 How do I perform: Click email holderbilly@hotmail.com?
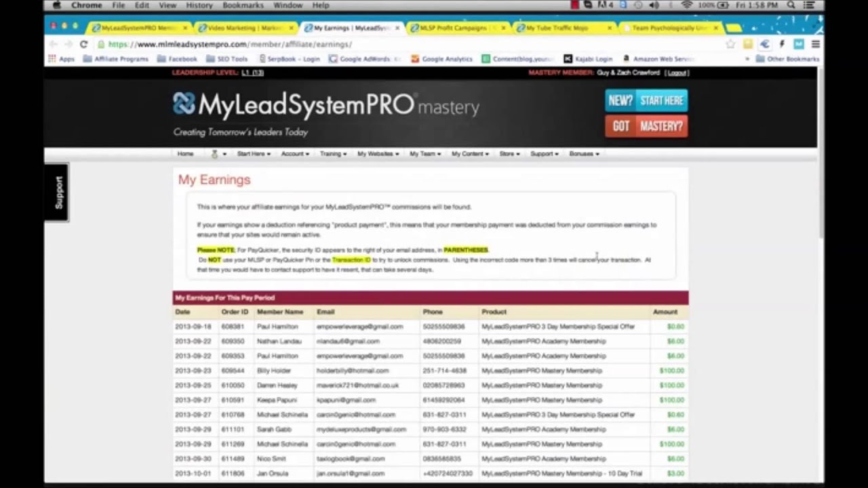pyautogui.click(x=353, y=371)
